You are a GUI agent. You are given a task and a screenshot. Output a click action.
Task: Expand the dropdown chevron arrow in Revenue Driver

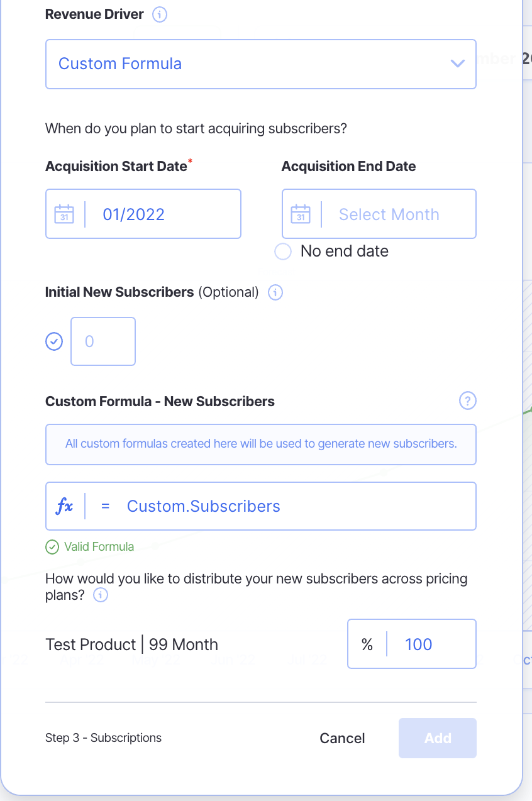457,64
